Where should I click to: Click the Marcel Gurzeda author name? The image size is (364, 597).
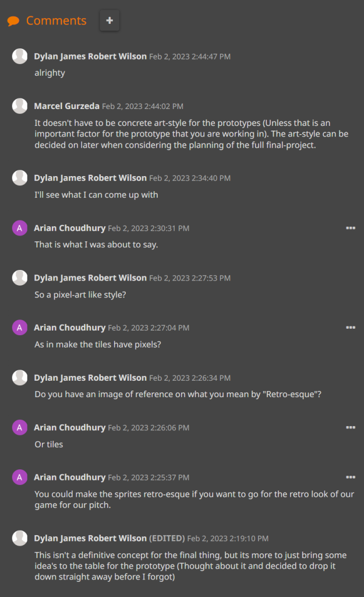(x=66, y=106)
